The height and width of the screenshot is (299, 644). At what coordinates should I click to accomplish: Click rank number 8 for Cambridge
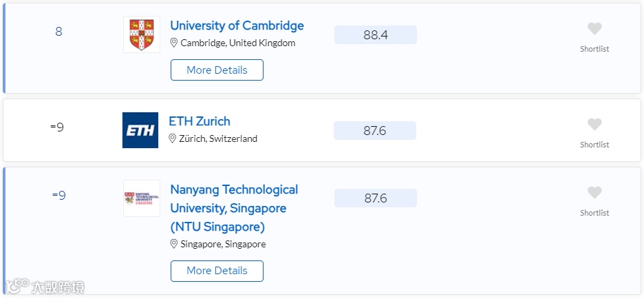click(x=58, y=32)
